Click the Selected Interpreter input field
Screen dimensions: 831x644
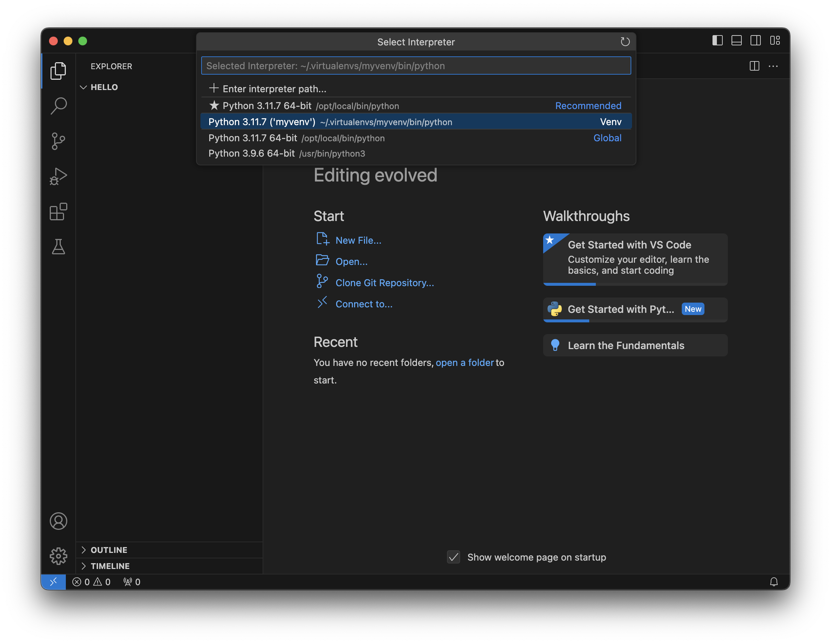pyautogui.click(x=416, y=65)
